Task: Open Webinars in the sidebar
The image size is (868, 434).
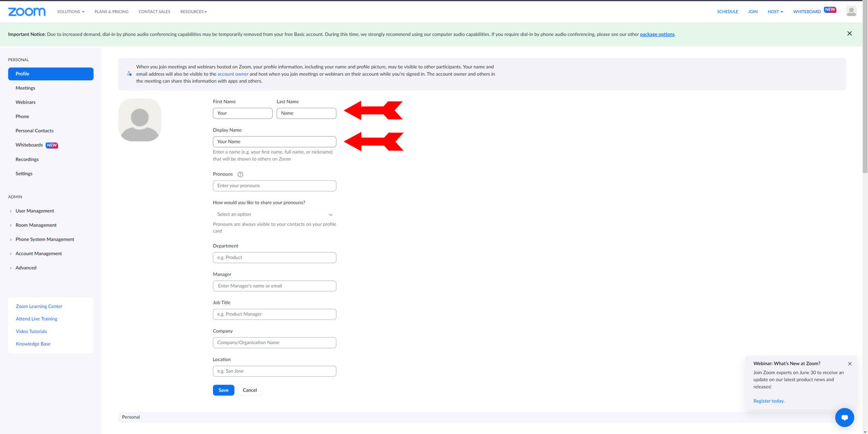Action: point(25,102)
